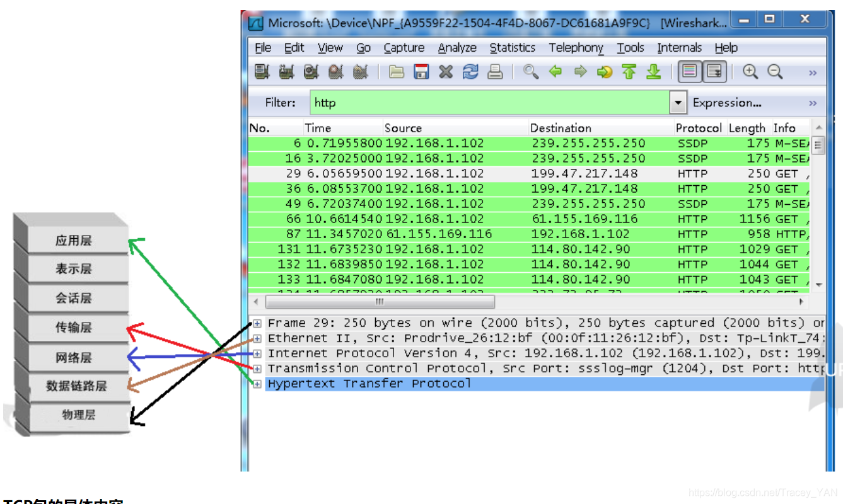The image size is (843, 504).
Task: Expand Internet Protocol Version 4 node
Action: tap(257, 353)
